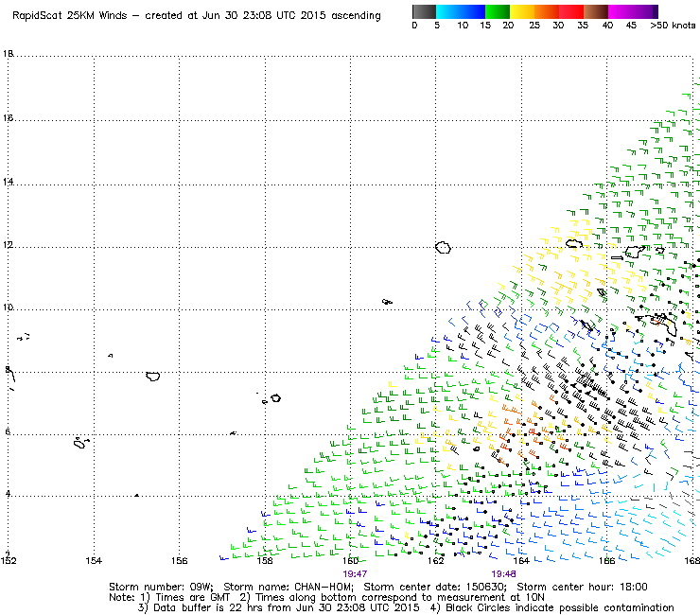Viewport: 700px width, 615px height.
Task: Click the 'Storm center date: 150630' text
Action: point(435,587)
